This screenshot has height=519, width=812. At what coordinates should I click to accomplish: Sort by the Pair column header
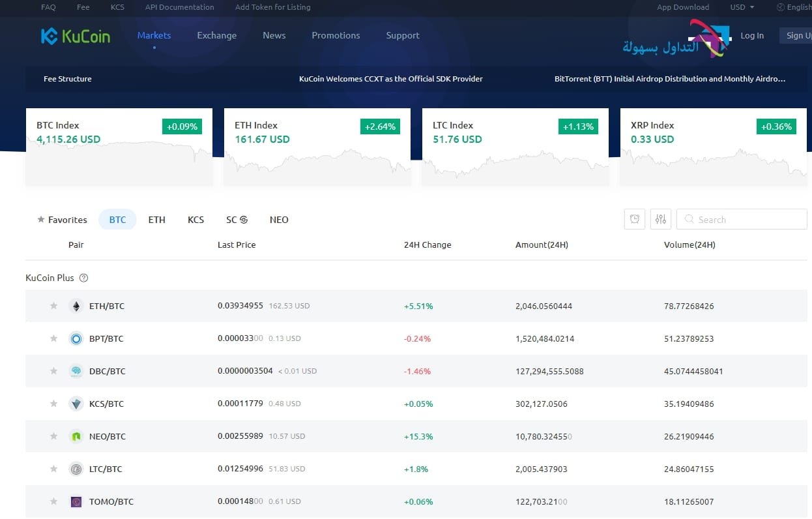tap(76, 245)
